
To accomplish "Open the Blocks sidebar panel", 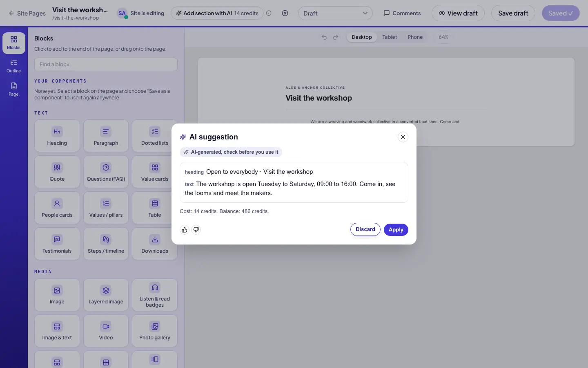I will pos(14,43).
